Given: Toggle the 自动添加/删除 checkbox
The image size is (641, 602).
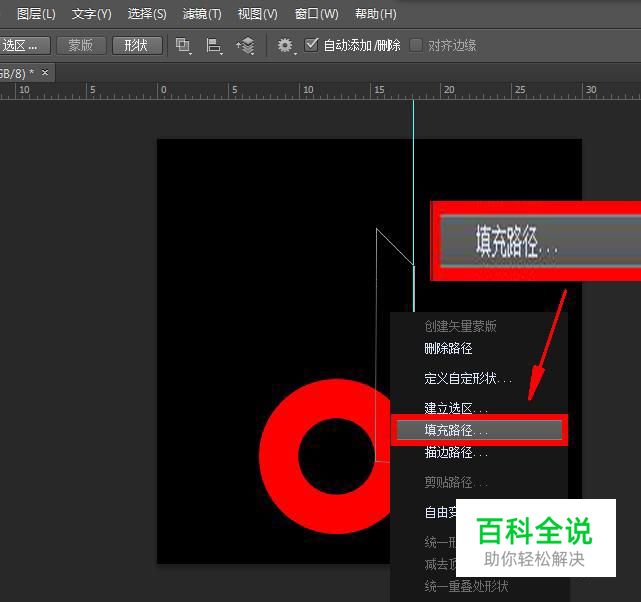Looking at the screenshot, I should (312, 45).
